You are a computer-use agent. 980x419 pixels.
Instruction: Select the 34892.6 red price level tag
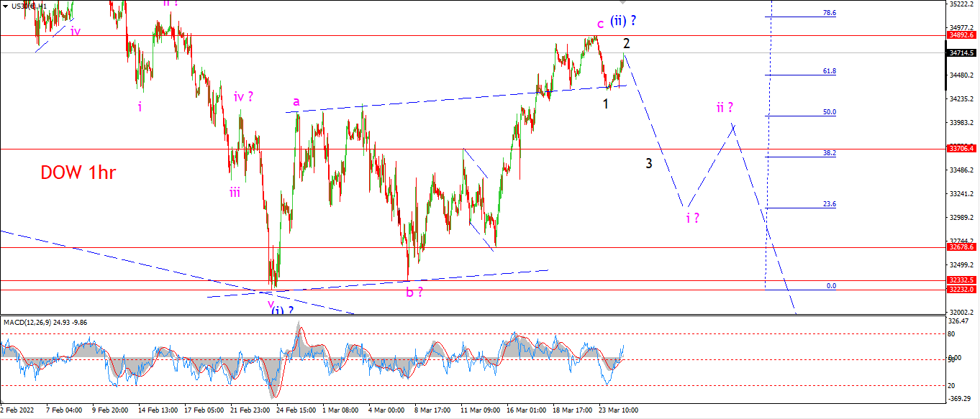pyautogui.click(x=962, y=34)
